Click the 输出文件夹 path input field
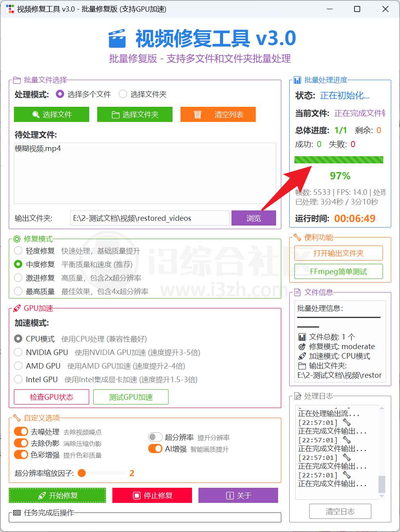The image size is (400, 532). pyautogui.click(x=149, y=218)
